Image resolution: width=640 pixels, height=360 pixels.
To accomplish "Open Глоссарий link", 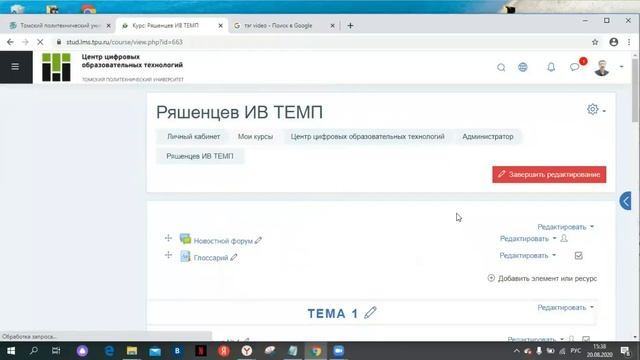I will click(211, 258).
